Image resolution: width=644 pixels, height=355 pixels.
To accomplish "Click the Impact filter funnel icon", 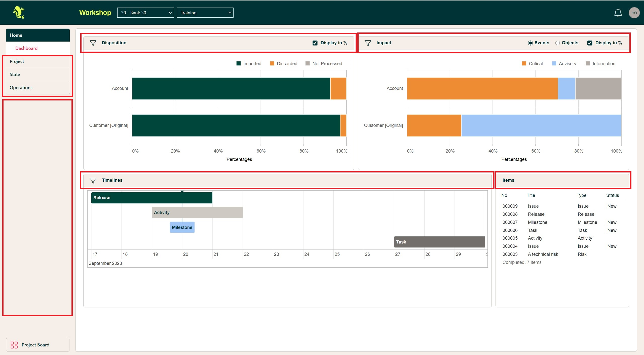I will [x=367, y=43].
